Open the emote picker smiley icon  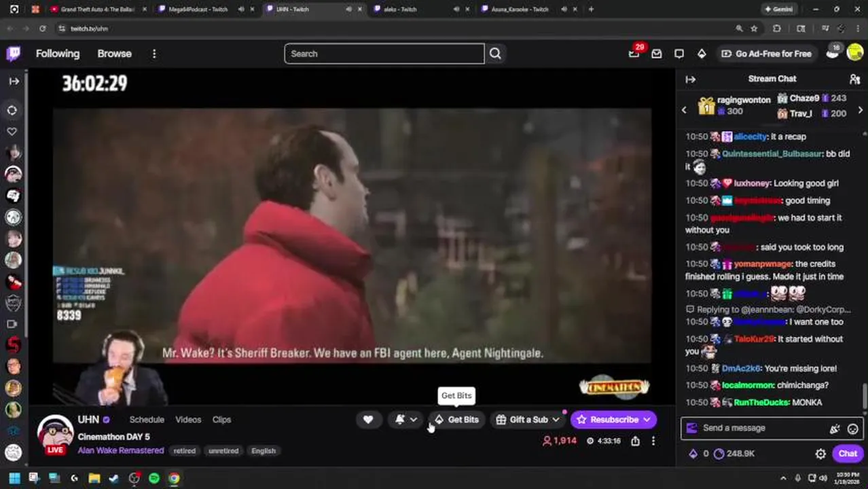(852, 429)
